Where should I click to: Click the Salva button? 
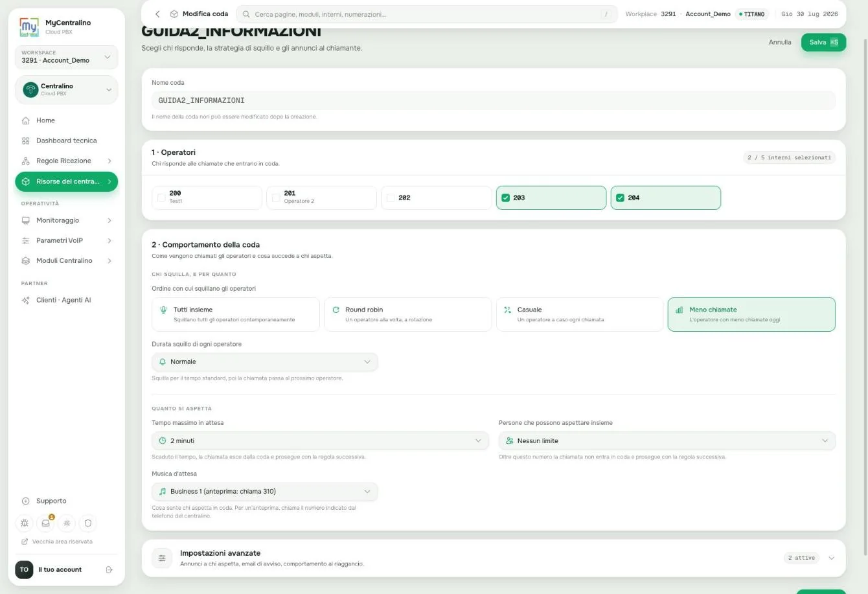[823, 42]
